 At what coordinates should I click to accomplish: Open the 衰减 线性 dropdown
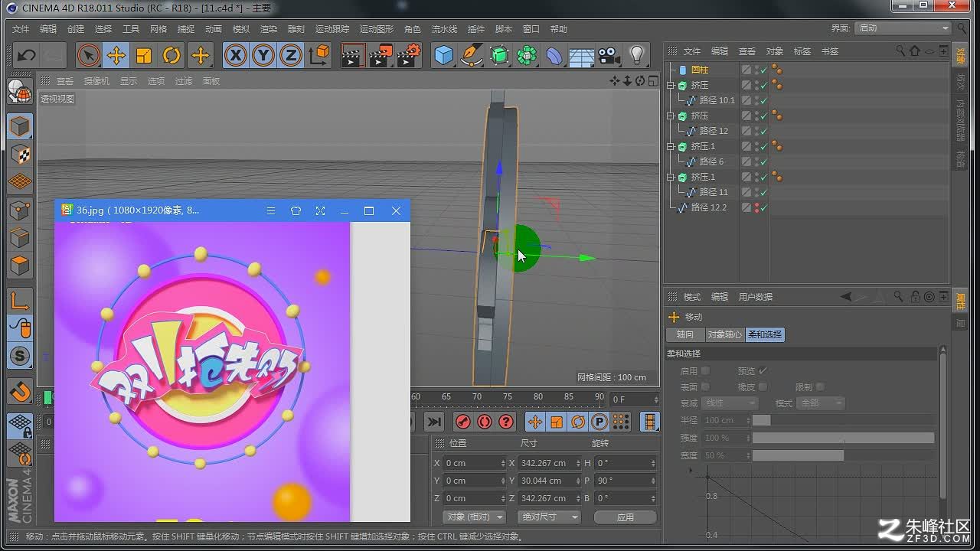(x=730, y=403)
